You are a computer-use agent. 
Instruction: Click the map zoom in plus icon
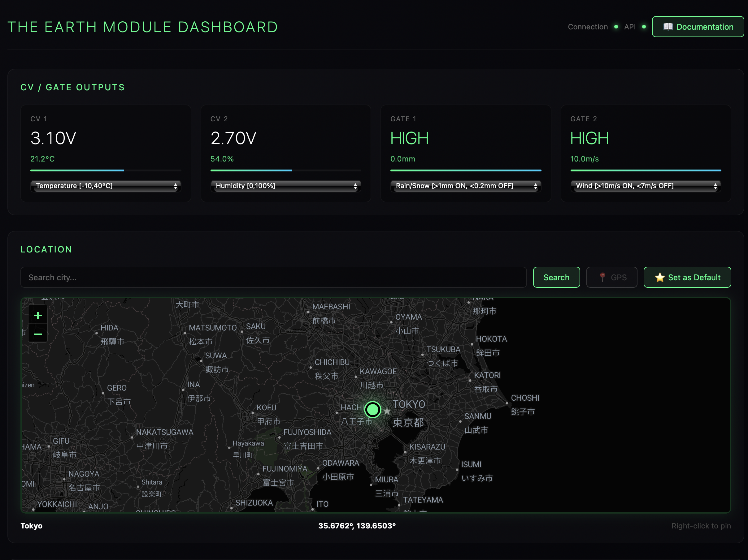[38, 316]
